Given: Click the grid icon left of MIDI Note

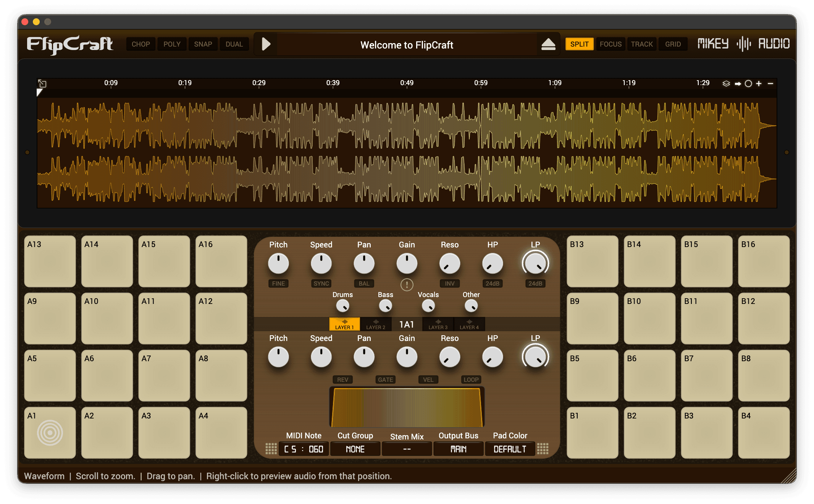Looking at the screenshot, I should pos(271,449).
